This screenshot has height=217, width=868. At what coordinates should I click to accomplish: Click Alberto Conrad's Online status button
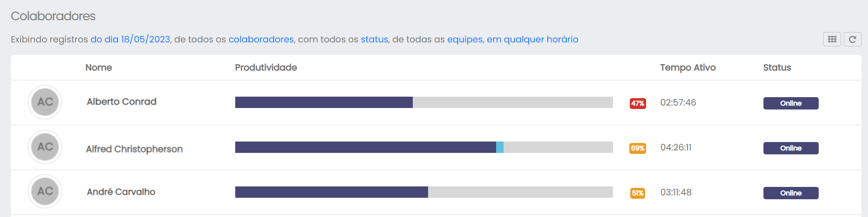click(x=791, y=103)
